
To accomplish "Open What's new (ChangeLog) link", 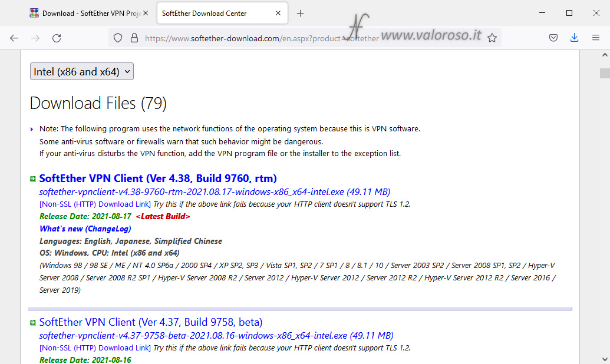I will pyautogui.click(x=85, y=229).
